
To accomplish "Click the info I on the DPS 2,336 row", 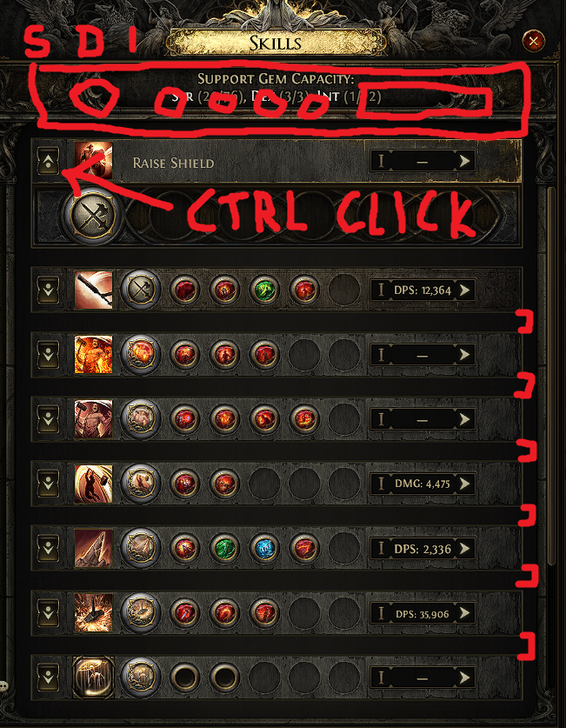I will click(x=382, y=549).
